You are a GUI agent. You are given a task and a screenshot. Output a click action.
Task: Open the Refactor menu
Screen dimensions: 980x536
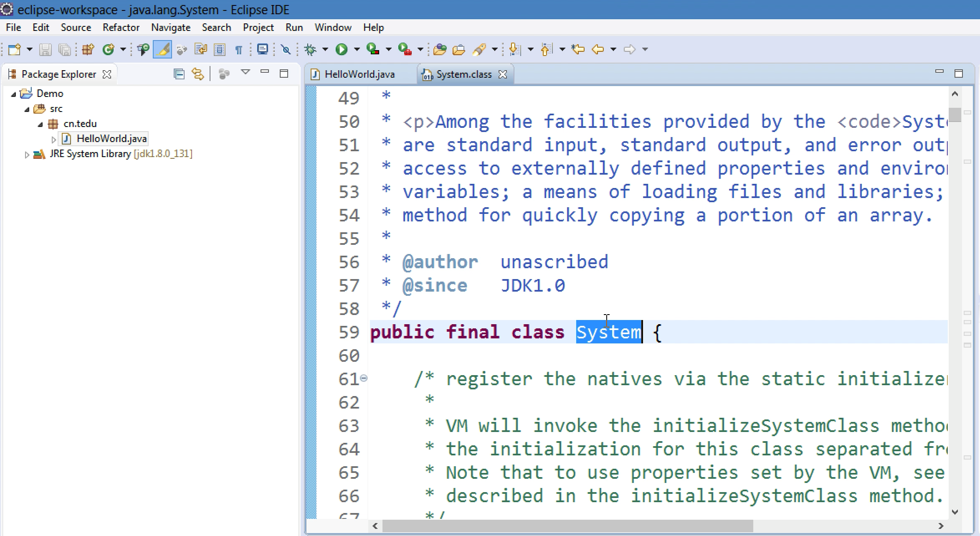(121, 28)
